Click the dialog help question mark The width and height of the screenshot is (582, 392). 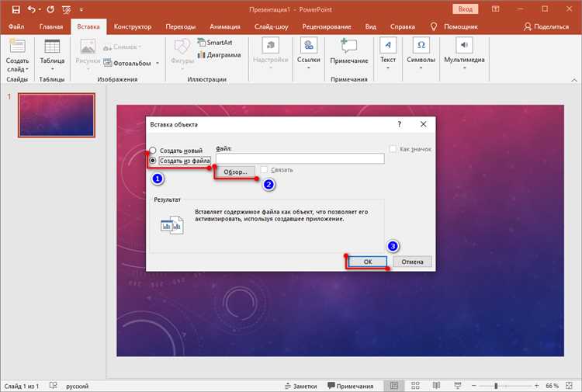tap(400, 124)
